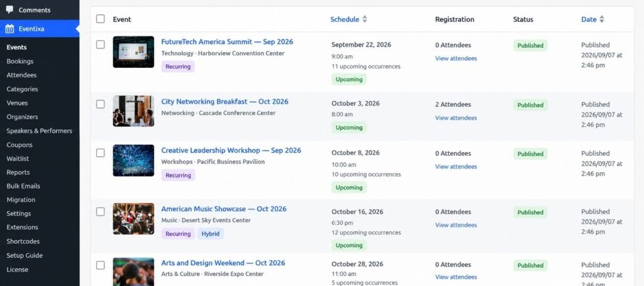The image size is (644, 286).
Task: Sort events by Date column
Action: (589, 19)
